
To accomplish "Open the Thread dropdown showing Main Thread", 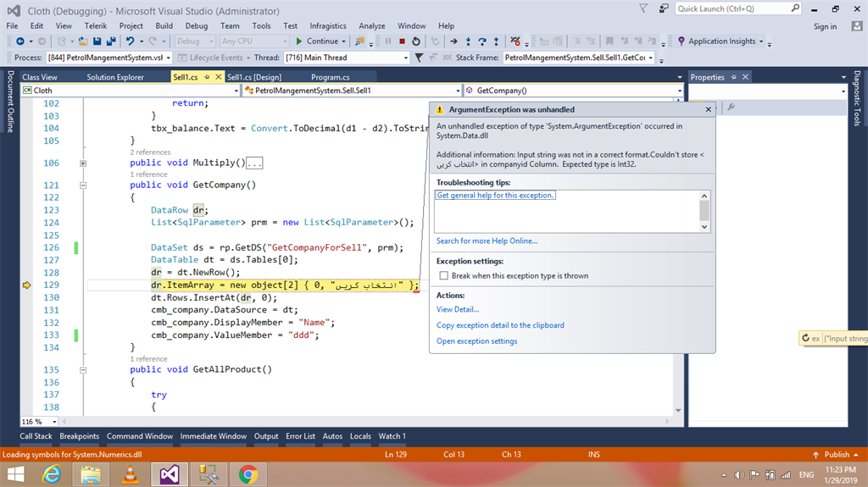I will pos(405,58).
